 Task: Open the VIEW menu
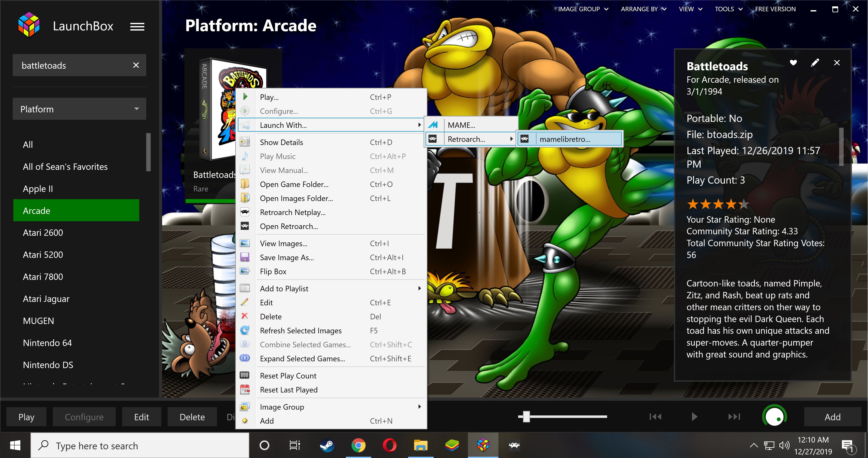[x=690, y=9]
